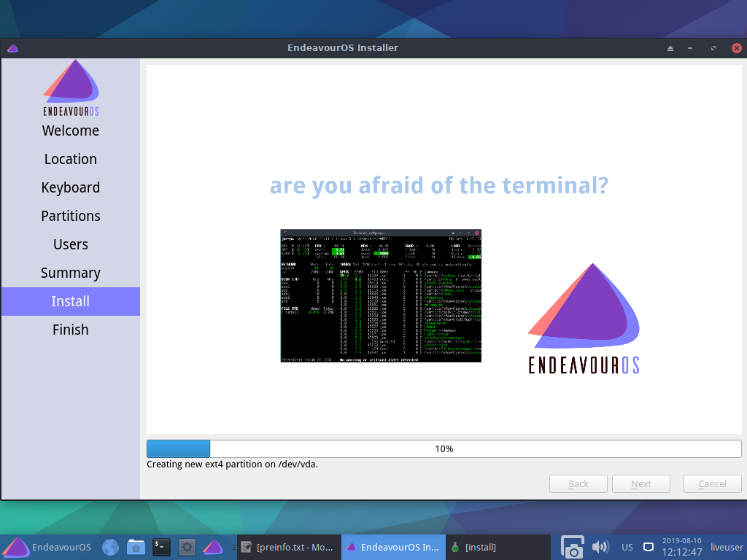Viewport: 747px width, 560px height.
Task: Open the file manager from the taskbar
Action: (136, 547)
